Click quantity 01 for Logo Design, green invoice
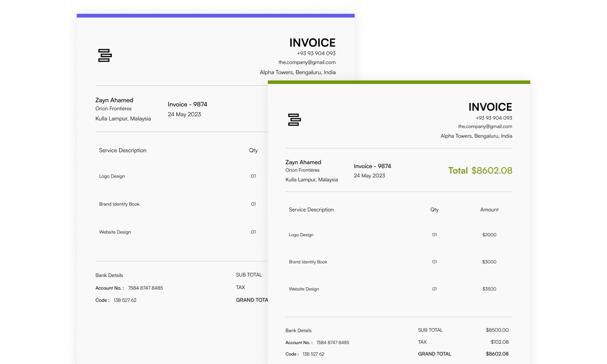This screenshot has height=364, width=607. pos(435,235)
